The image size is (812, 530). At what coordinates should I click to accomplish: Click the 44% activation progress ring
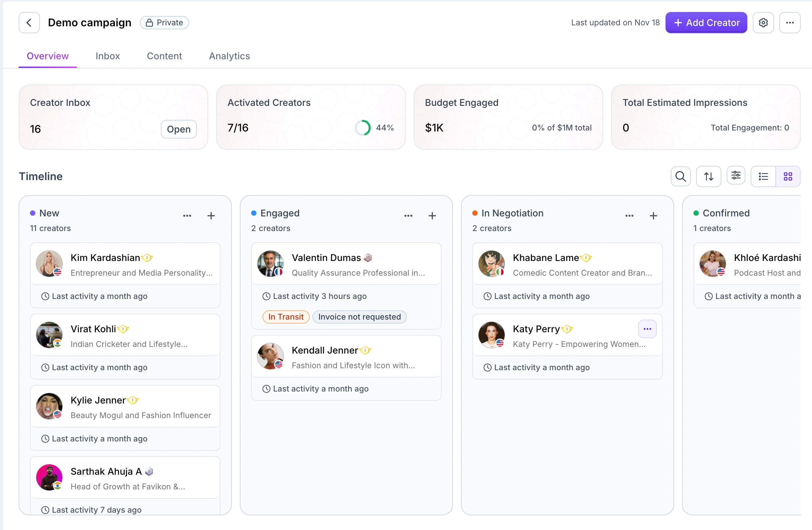point(362,128)
